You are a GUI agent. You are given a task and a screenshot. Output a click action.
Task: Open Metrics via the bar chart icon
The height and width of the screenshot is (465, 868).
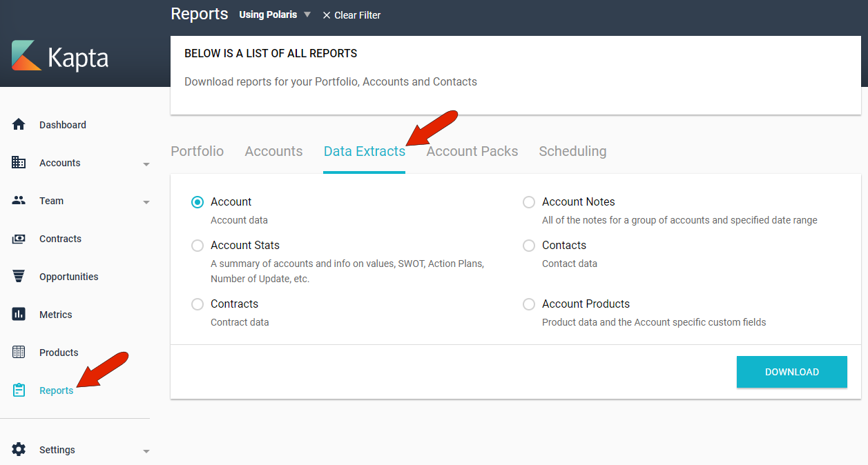coord(19,314)
